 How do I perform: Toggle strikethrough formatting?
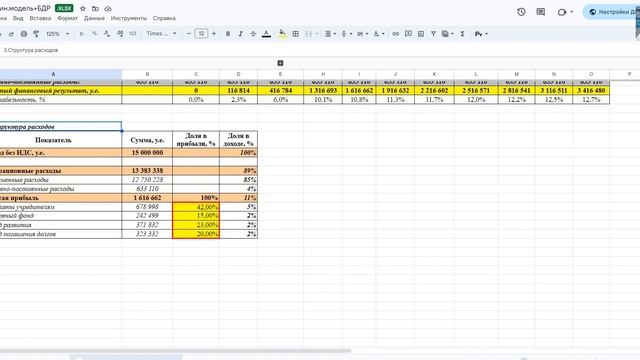click(253, 34)
